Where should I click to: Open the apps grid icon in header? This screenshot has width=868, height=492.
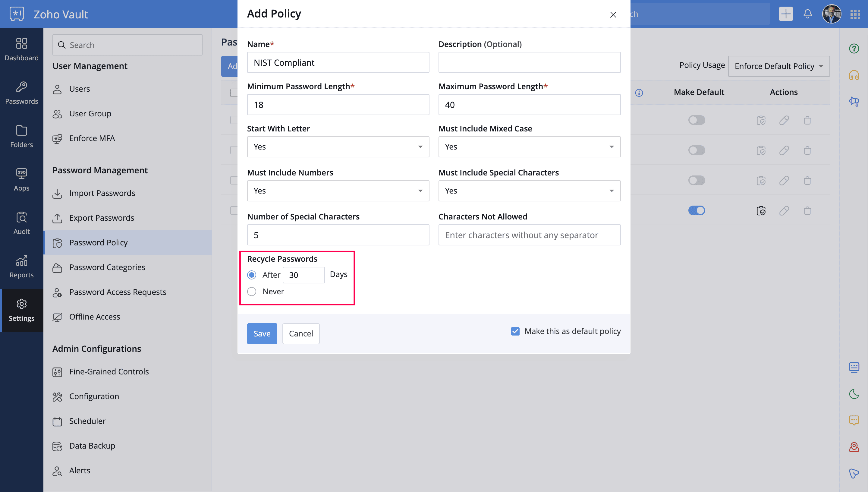point(855,14)
